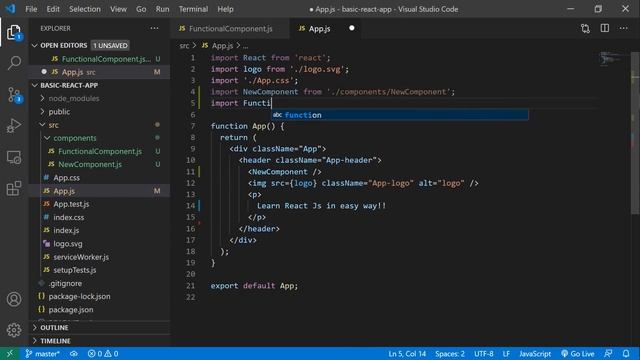Click unsaved dot on App.js tab

(x=351, y=28)
